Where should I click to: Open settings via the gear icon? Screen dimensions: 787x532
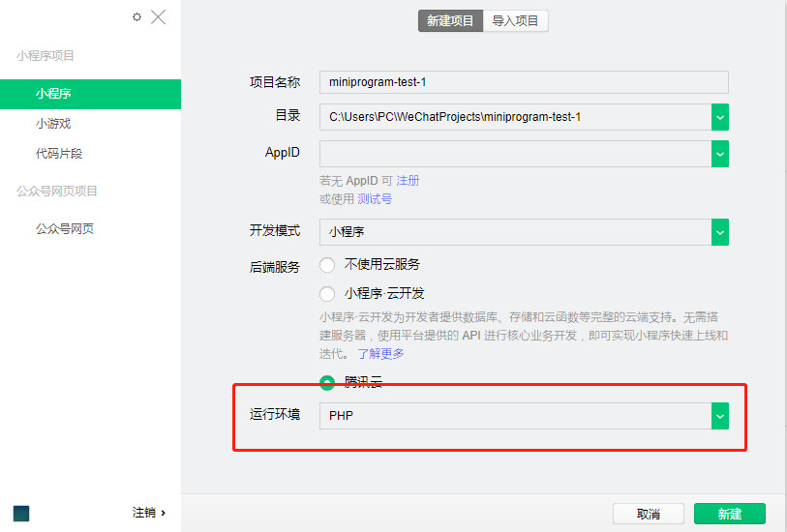[x=136, y=17]
